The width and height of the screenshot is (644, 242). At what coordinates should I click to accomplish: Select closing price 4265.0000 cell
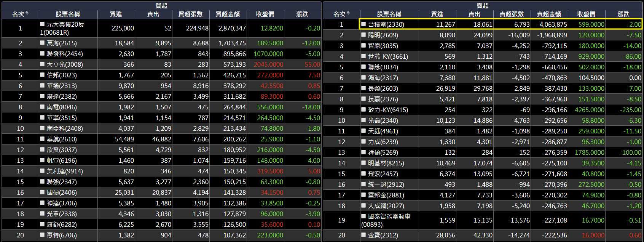point(587,109)
